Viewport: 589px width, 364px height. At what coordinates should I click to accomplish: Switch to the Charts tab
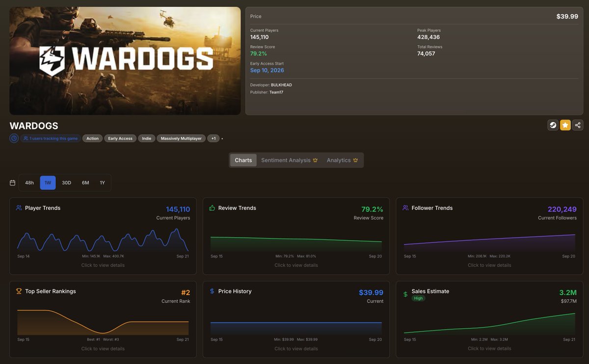243,160
